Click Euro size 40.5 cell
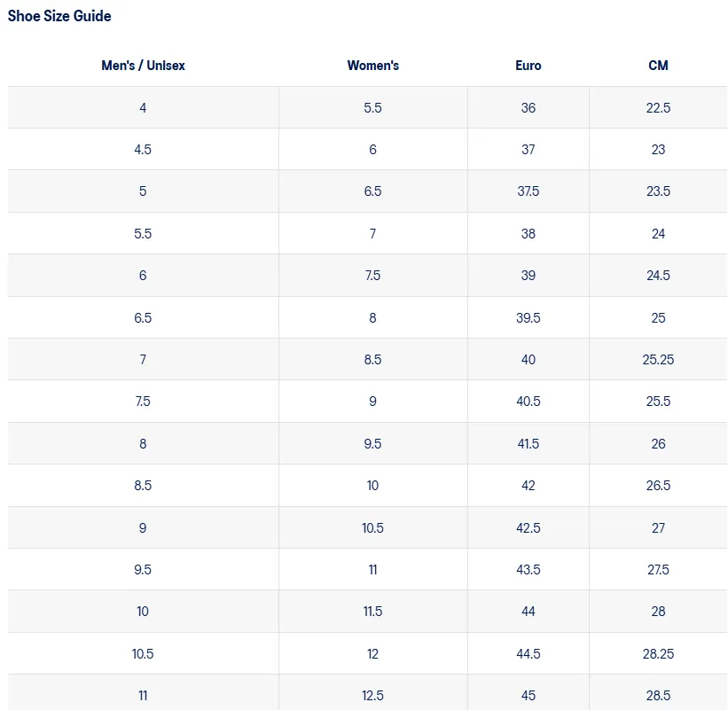This screenshot has width=728, height=710. pyautogui.click(x=528, y=401)
